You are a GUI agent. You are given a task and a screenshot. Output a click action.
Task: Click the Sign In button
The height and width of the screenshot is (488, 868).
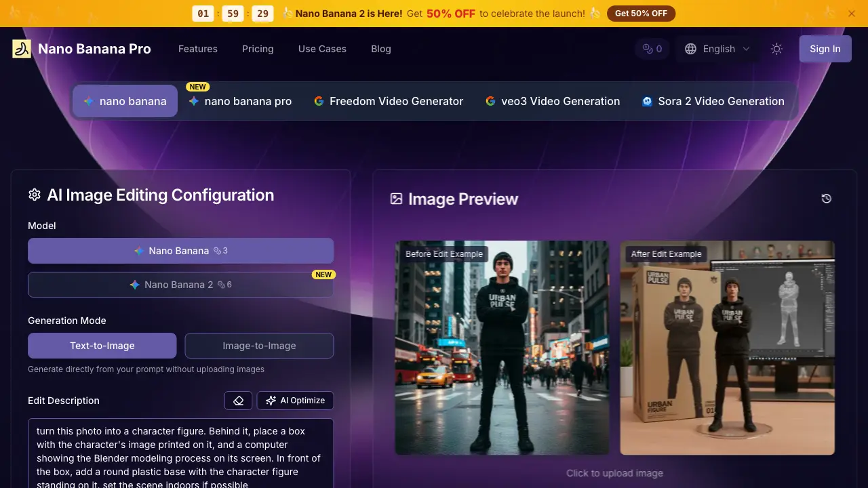[825, 49]
